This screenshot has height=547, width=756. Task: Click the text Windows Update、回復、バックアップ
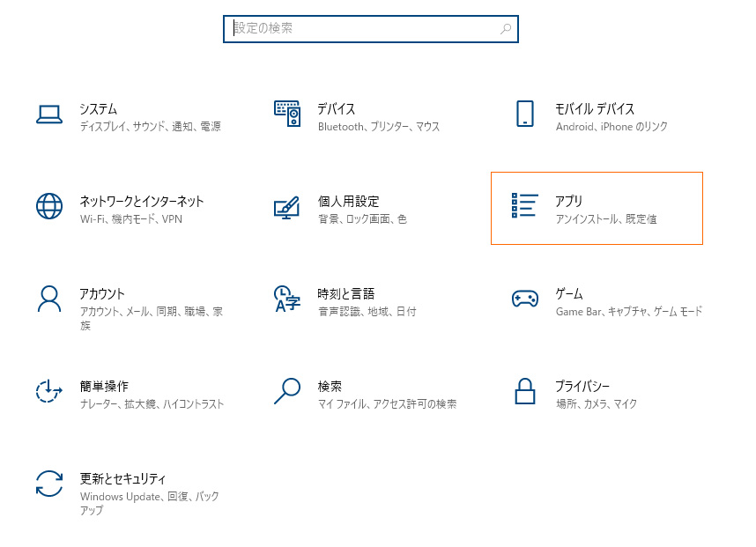click(x=150, y=503)
